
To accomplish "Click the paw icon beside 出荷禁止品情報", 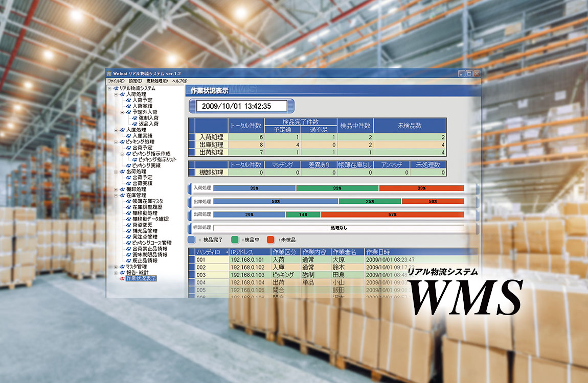I will coord(129,249).
